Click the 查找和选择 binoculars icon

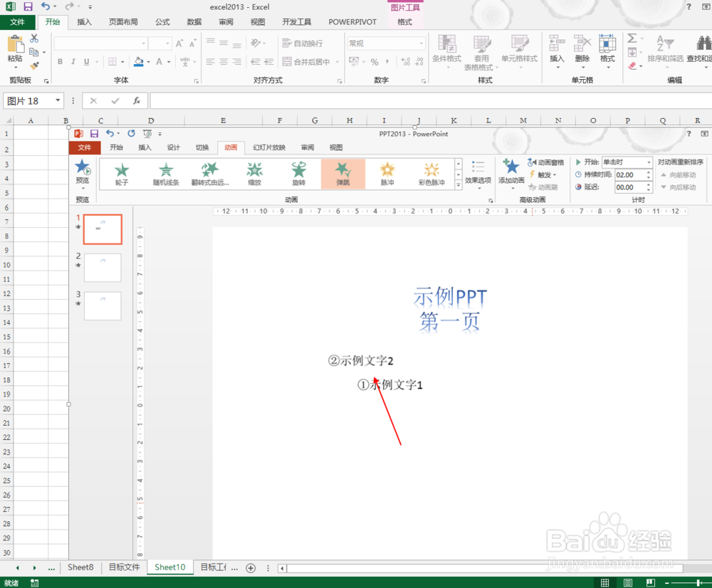pos(704,43)
